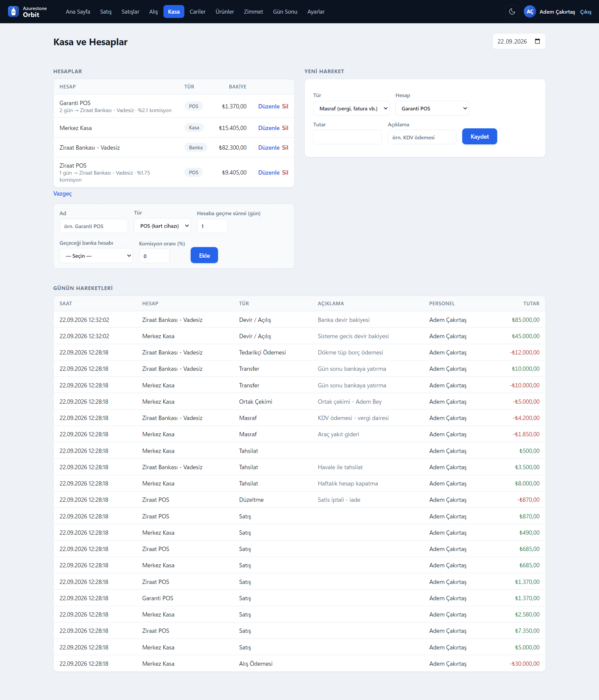
Task: Expand the POS (kart cihazı) type dropdown
Action: click(x=162, y=226)
